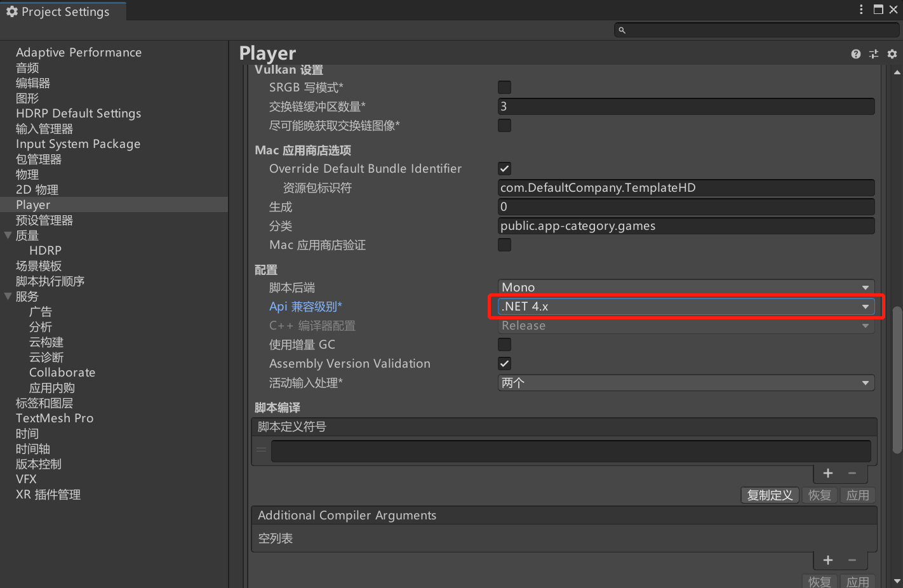Open the .NET 4.x Api 兼容级别 dropdown
The height and width of the screenshot is (588, 903).
[686, 306]
